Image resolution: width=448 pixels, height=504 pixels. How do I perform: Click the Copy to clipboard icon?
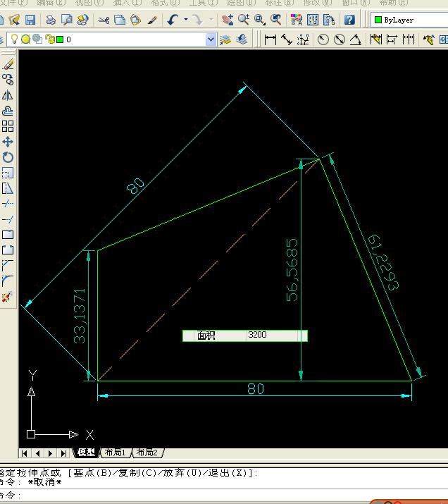tap(120, 20)
